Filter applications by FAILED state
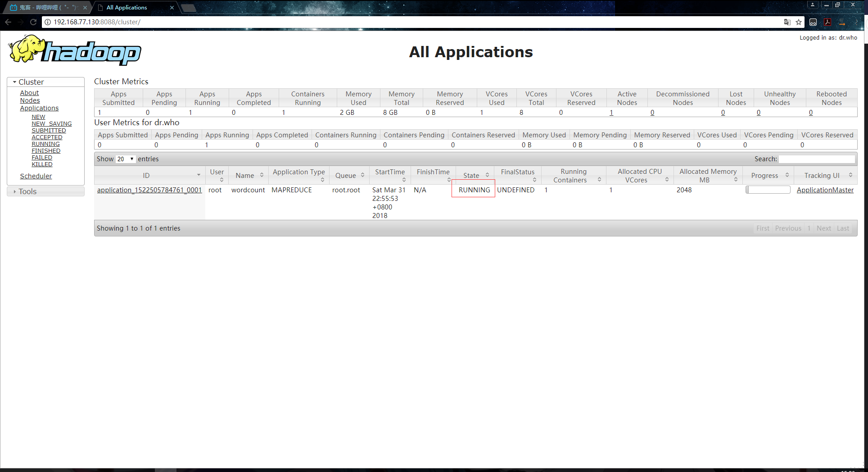868x472 pixels. coord(42,157)
